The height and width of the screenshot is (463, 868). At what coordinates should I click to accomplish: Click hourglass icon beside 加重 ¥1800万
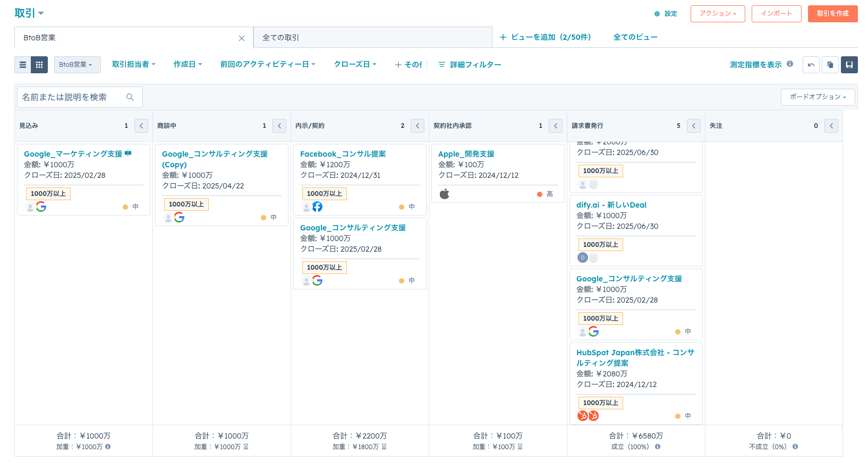point(384,447)
